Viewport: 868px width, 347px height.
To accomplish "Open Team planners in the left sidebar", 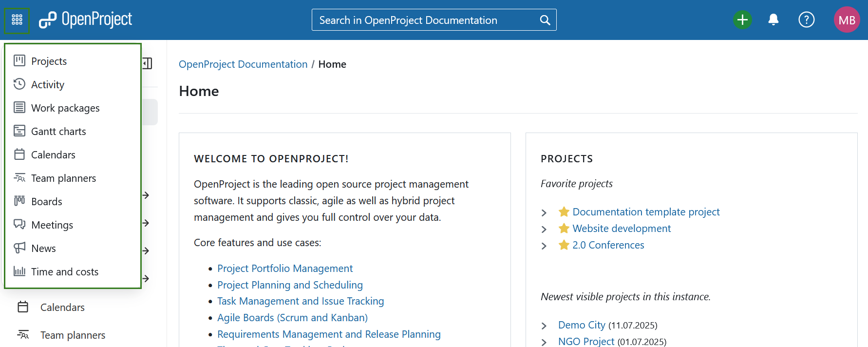I will (x=73, y=335).
